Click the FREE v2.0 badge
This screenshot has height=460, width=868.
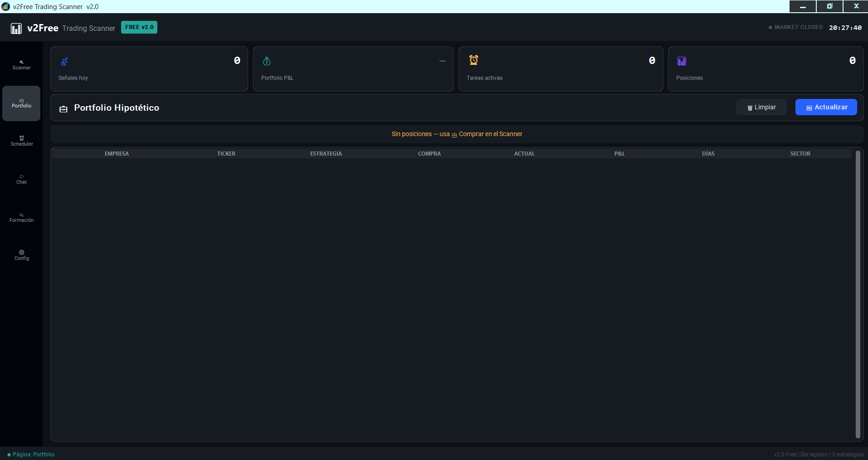139,27
